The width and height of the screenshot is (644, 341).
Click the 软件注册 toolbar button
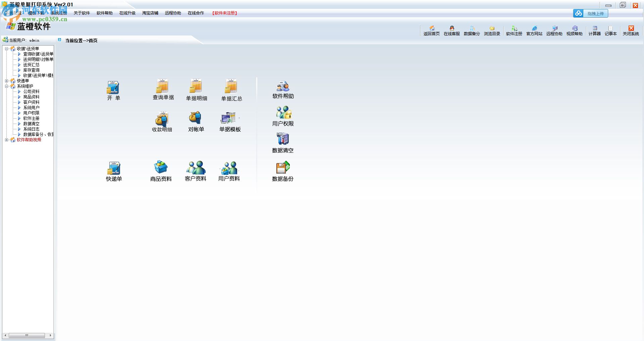(514, 31)
